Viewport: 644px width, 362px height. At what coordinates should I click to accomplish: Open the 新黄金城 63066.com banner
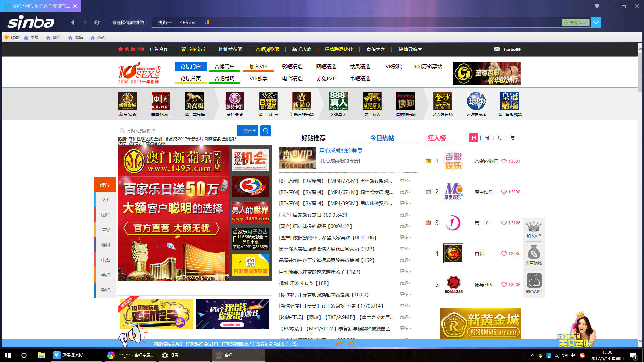480,324
